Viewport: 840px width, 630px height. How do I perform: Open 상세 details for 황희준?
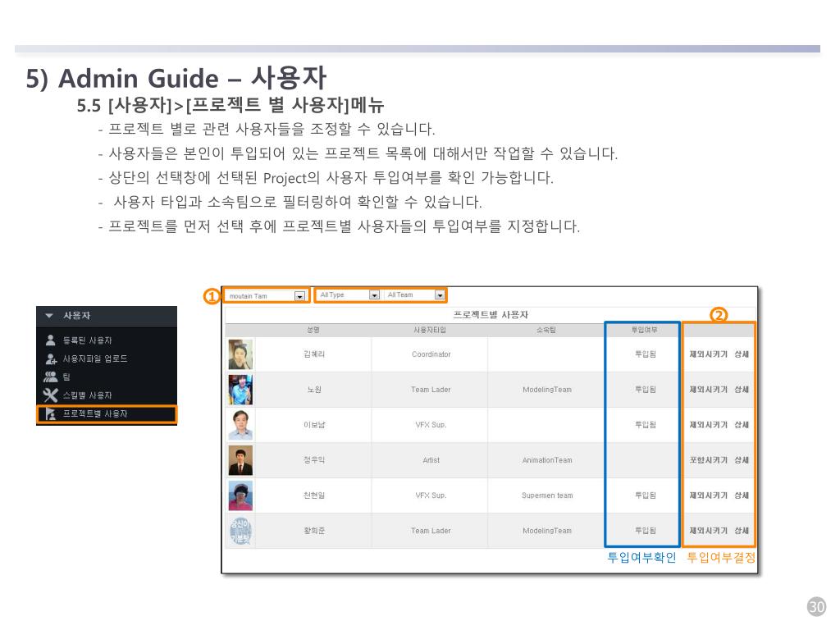click(742, 531)
